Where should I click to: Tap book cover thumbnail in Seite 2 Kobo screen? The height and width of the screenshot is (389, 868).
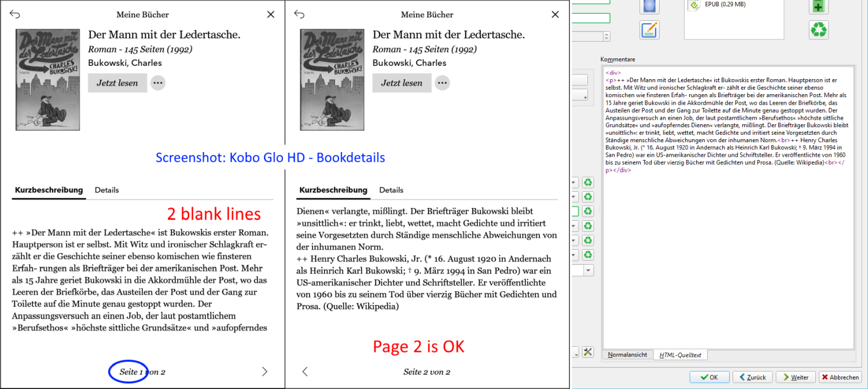[x=332, y=80]
